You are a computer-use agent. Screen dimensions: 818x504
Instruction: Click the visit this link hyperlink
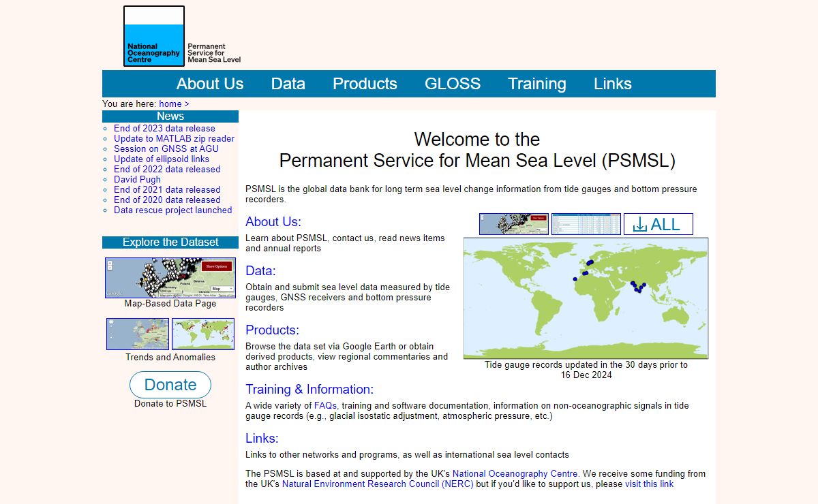649,484
